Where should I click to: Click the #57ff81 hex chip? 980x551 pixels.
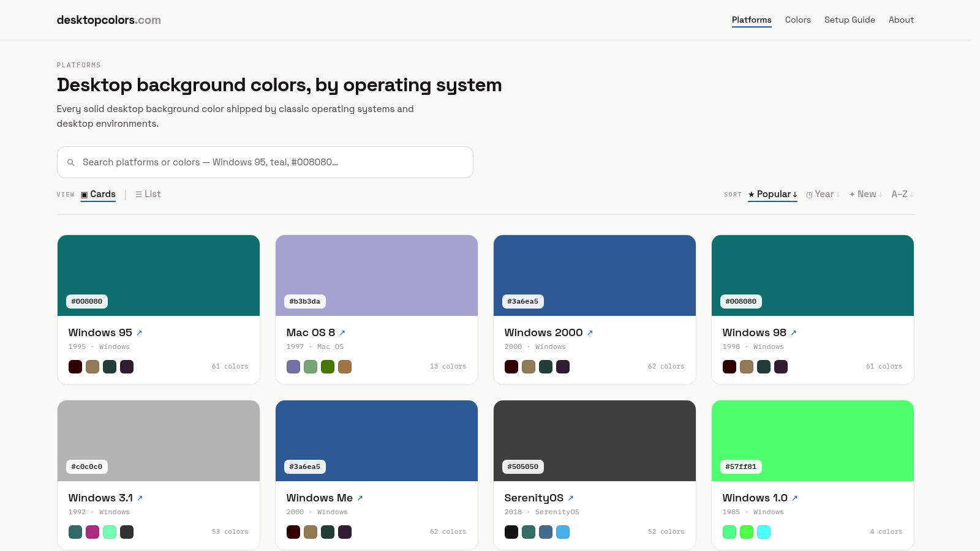point(741,467)
